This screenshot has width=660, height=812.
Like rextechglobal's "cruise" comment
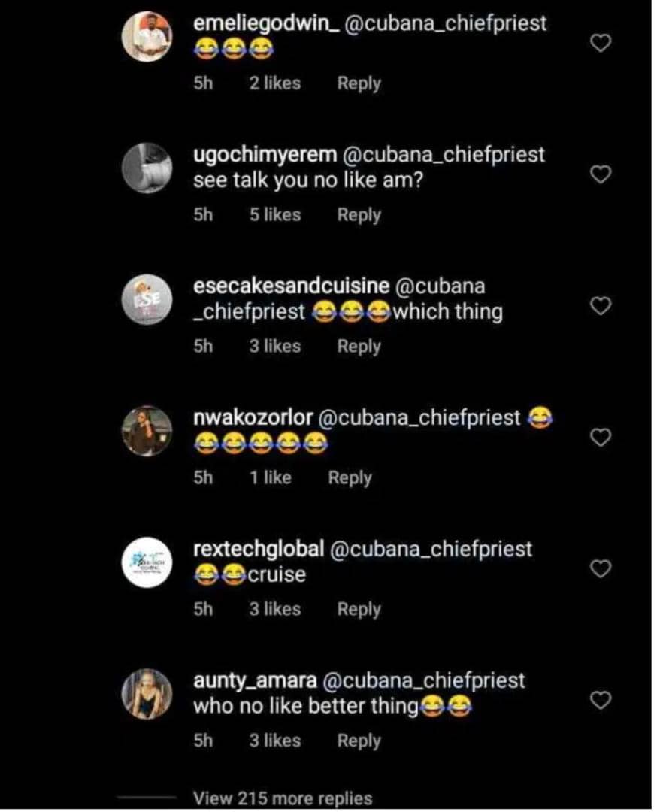click(599, 569)
